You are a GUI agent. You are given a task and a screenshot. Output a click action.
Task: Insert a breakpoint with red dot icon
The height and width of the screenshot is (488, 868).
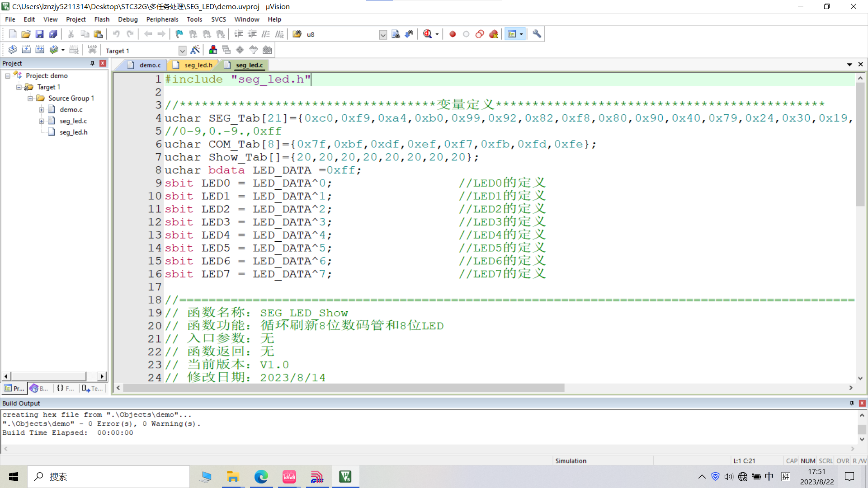(x=453, y=34)
